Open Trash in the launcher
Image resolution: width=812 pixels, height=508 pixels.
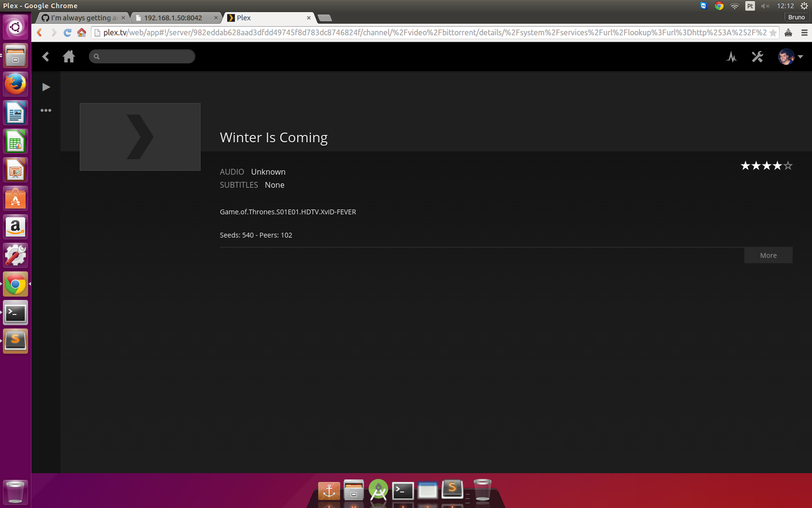(15, 493)
